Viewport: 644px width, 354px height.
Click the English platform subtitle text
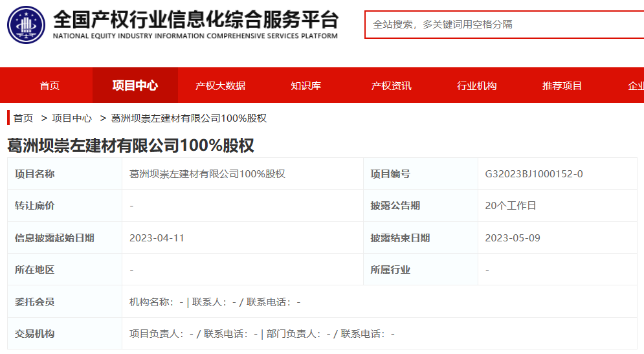tap(195, 36)
